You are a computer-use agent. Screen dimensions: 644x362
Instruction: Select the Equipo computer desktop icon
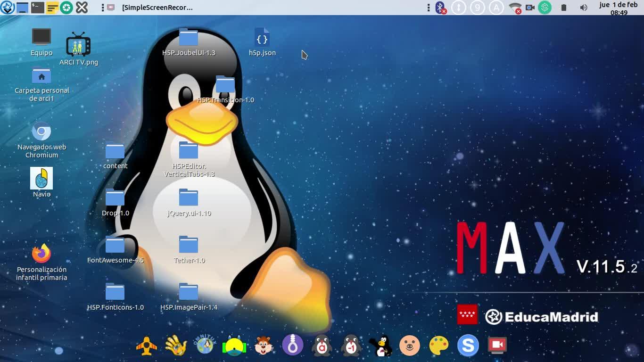(41, 42)
